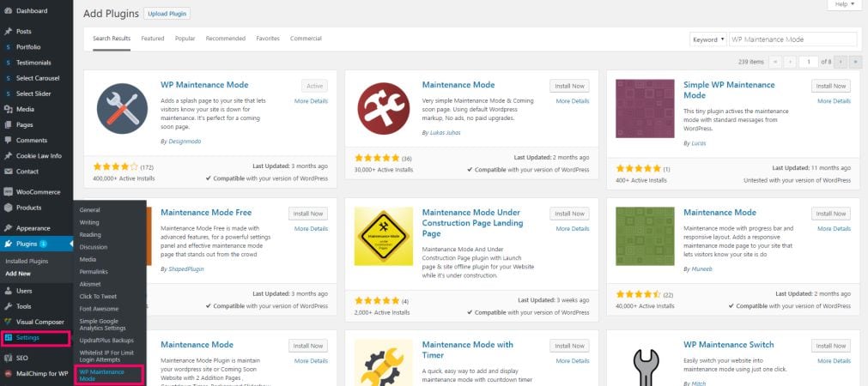Open More Details for Simple WP Maintenance Mode
Screen dimensions: 868x386
[835, 101]
